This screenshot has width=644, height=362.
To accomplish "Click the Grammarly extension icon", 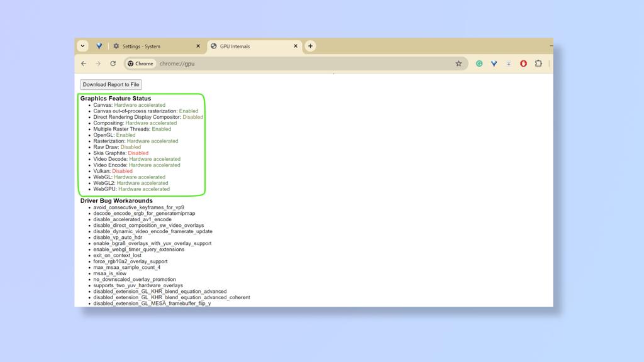I will pos(479,63).
